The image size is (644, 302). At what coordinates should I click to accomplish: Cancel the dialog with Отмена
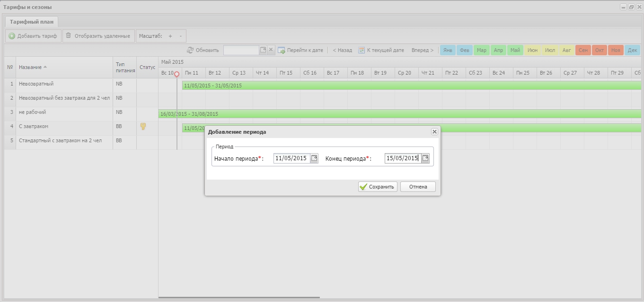pyautogui.click(x=418, y=187)
